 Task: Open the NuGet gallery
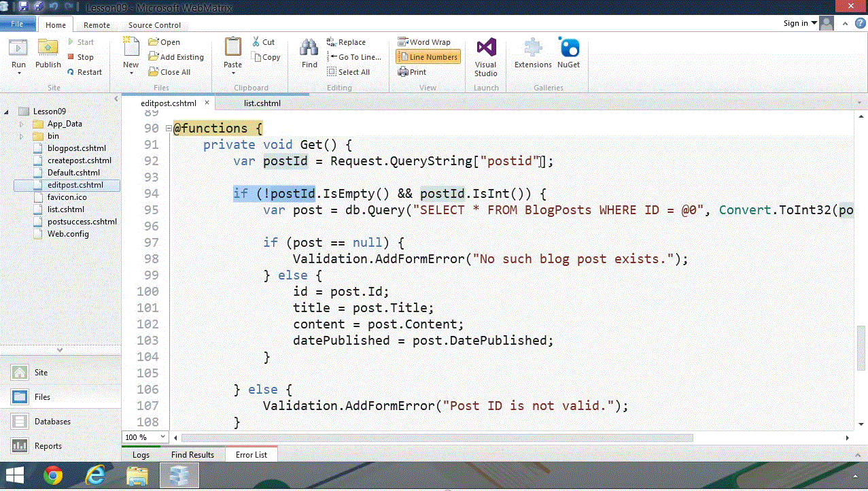(569, 53)
